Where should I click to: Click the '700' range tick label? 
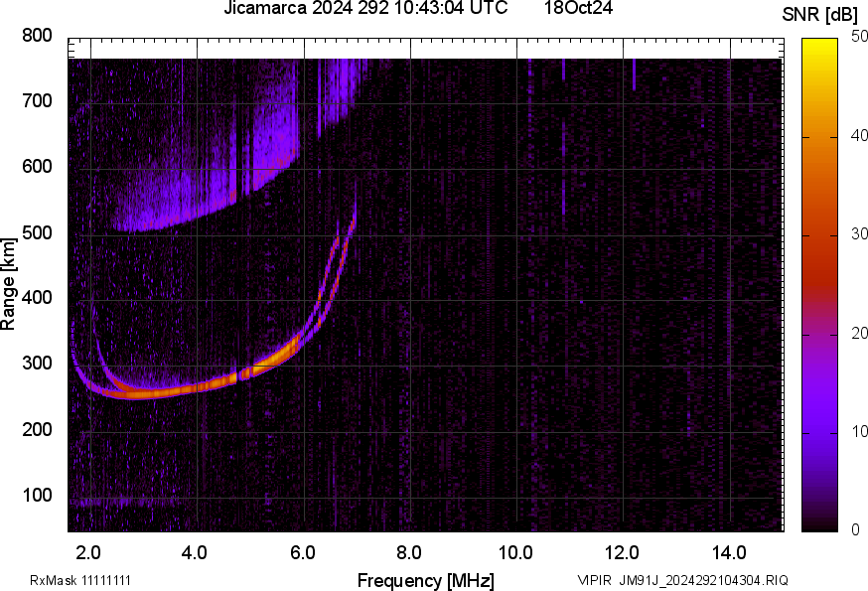point(37,101)
